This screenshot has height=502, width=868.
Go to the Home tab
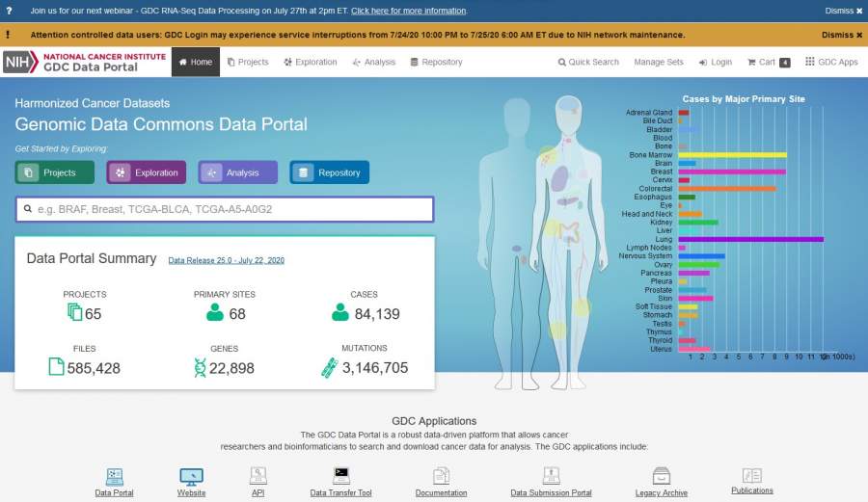pyautogui.click(x=196, y=62)
